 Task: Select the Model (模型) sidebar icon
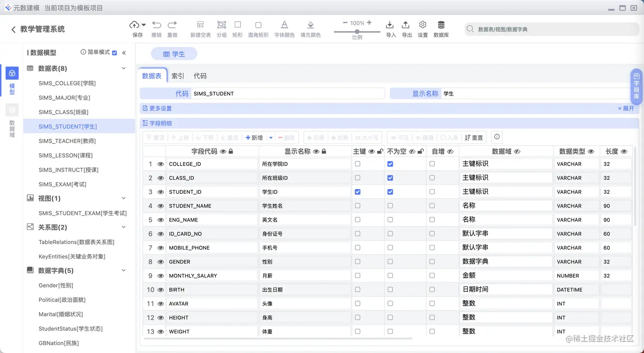pos(12,73)
